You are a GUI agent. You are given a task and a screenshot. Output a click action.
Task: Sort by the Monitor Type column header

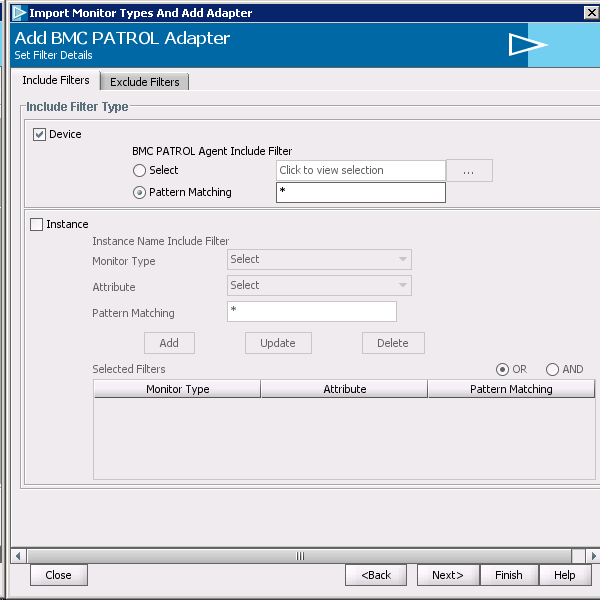click(177, 389)
